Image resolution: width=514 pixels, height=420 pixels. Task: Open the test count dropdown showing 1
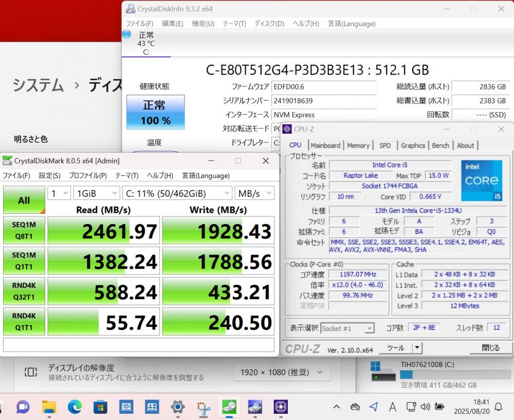pyautogui.click(x=59, y=193)
